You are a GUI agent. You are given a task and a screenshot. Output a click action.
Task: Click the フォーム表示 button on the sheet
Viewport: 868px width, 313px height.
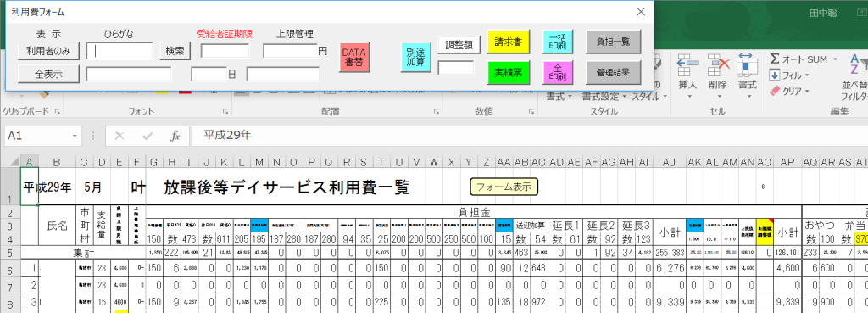click(504, 187)
